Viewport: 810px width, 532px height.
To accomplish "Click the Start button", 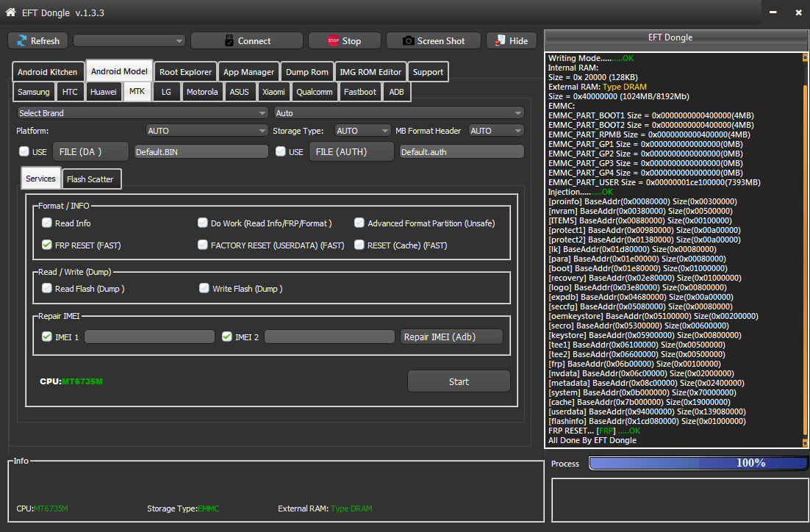I will point(459,381).
